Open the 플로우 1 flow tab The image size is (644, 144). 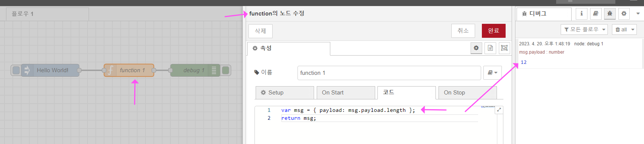pyautogui.click(x=48, y=14)
